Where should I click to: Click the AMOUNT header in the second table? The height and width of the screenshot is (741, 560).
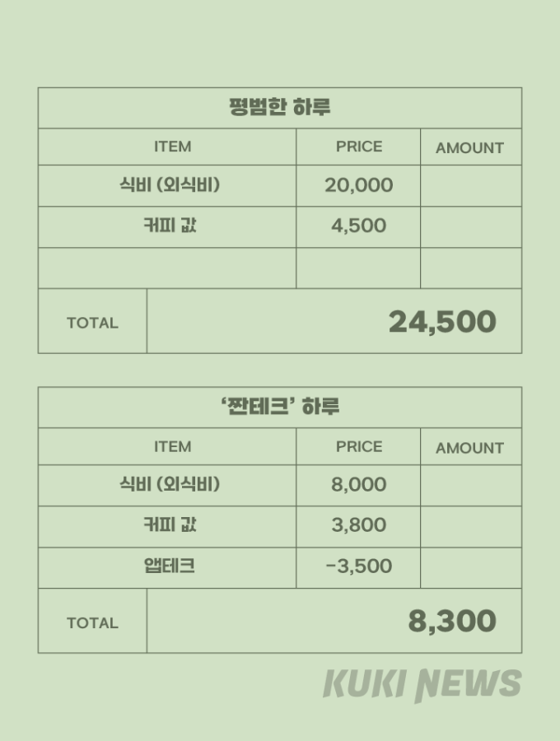click(x=469, y=448)
